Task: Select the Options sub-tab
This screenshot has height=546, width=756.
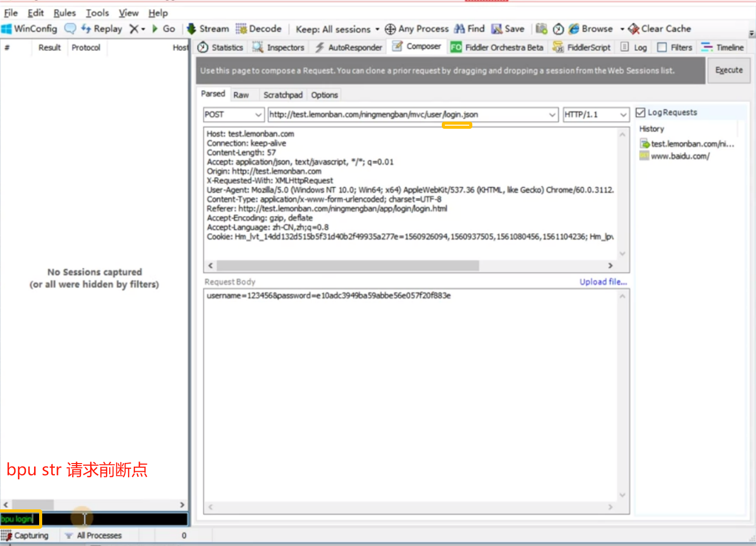Action: tap(324, 95)
